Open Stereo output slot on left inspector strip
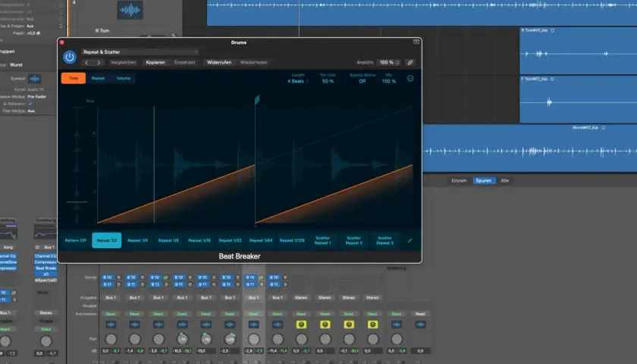 (46, 313)
